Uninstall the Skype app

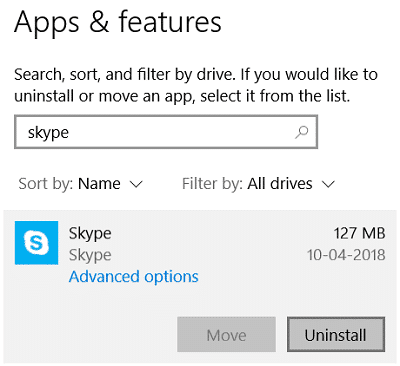[x=336, y=335]
